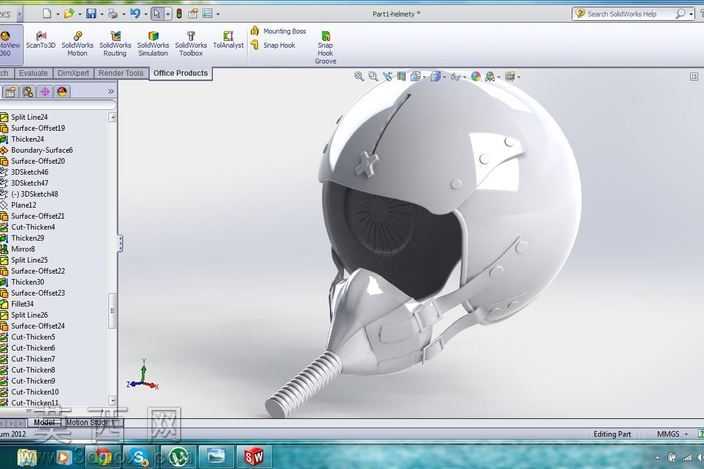Select Plane12 in feature tree
The width and height of the screenshot is (704, 469).
23,205
